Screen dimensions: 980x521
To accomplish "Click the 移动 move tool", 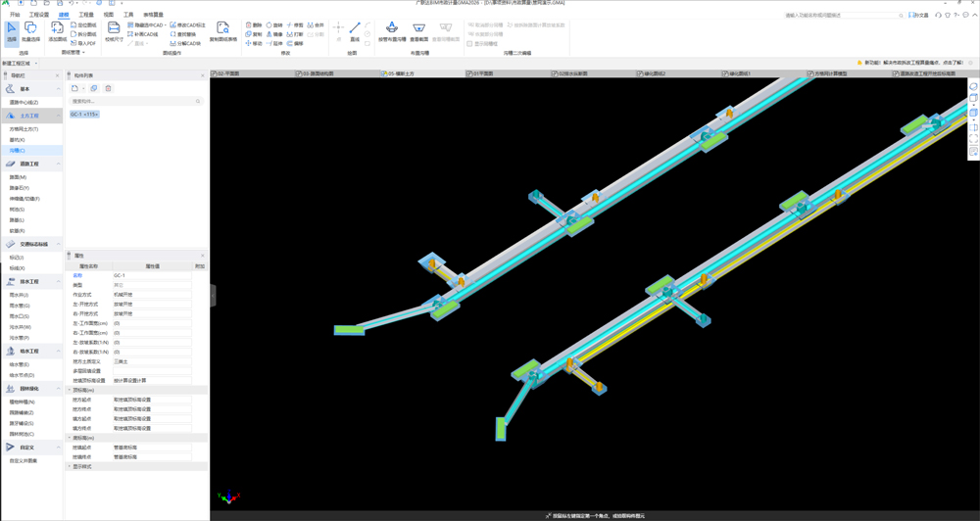I will (254, 44).
